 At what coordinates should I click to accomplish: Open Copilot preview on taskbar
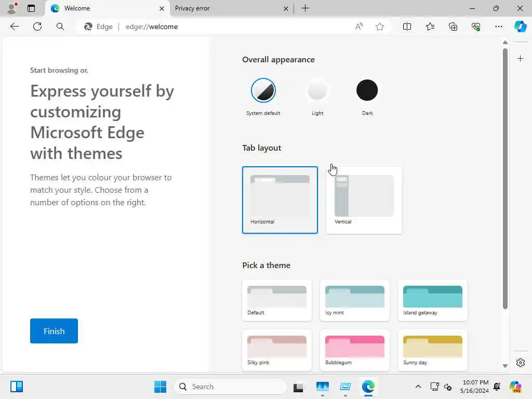coord(515,387)
